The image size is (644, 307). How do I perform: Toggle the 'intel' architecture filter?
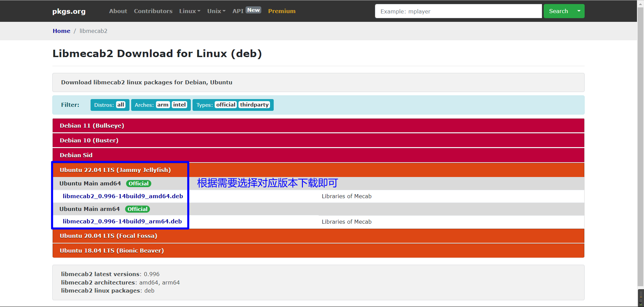coord(179,104)
